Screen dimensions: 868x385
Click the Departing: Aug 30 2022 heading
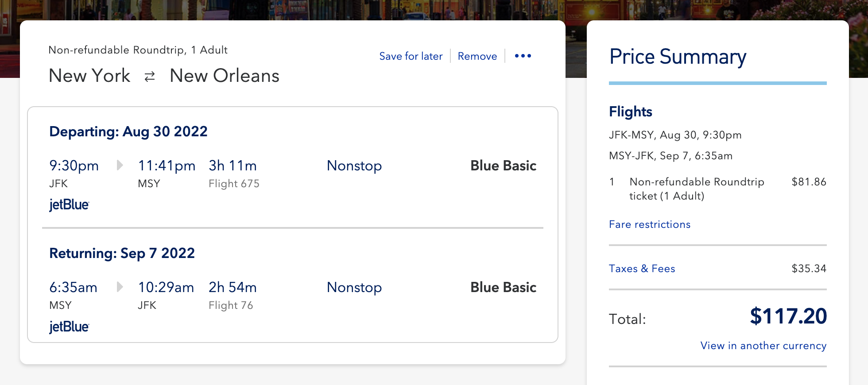tap(128, 131)
